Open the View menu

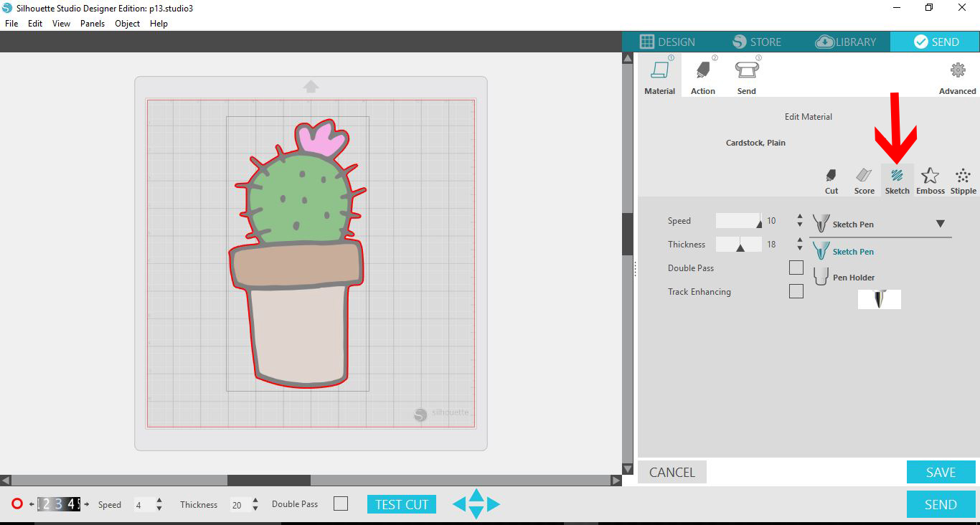[x=61, y=24]
